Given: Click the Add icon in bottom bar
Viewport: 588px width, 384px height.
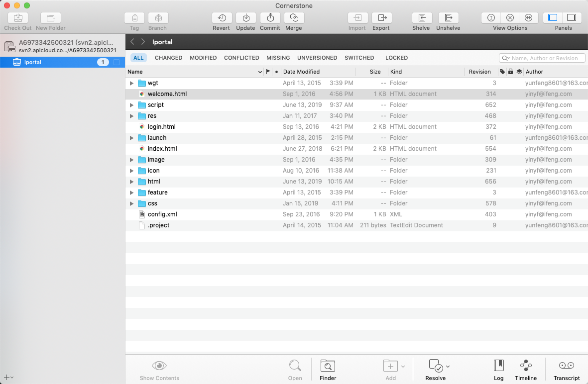Looking at the screenshot, I should (390, 366).
